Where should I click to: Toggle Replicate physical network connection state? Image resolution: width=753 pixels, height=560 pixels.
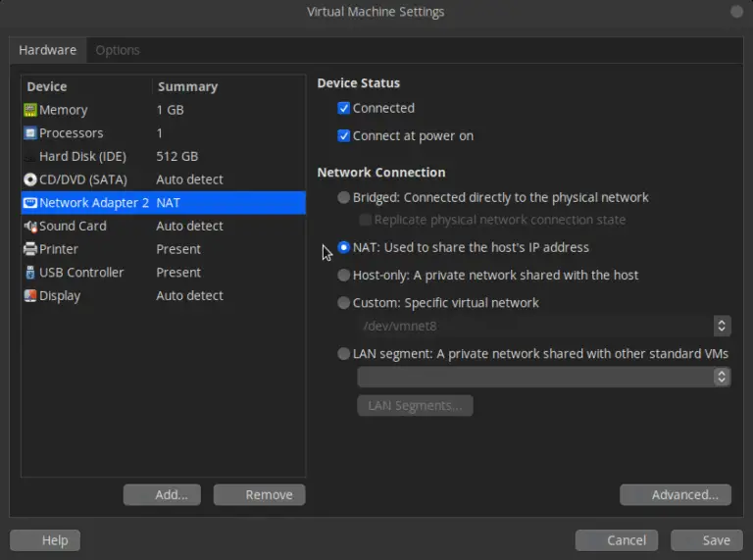[365, 220]
